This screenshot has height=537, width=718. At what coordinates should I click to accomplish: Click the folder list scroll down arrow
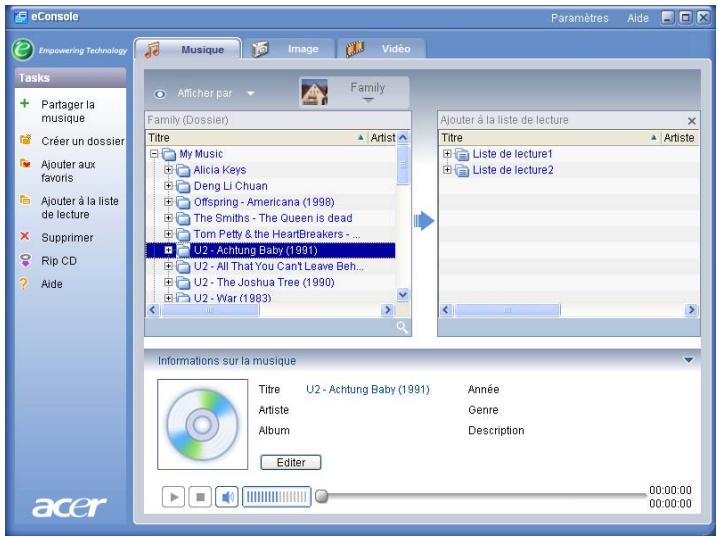point(403,294)
